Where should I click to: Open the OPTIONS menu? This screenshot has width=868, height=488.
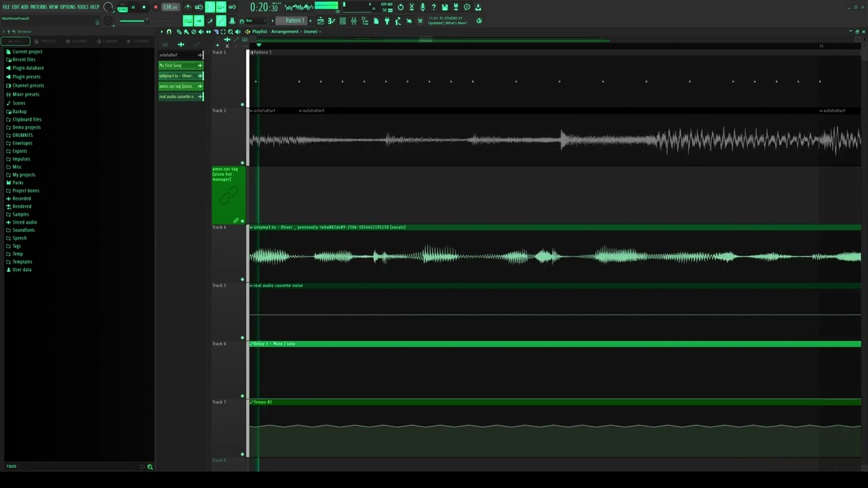68,7
